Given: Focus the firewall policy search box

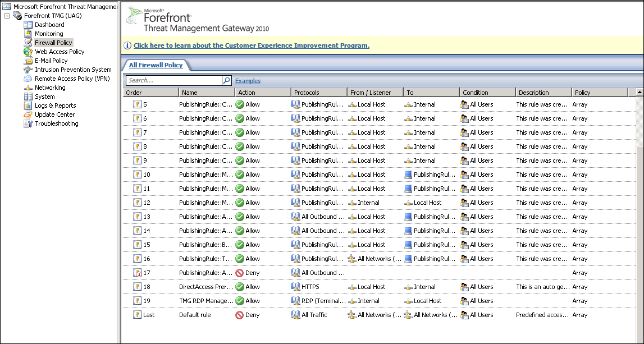Looking at the screenshot, I should [x=173, y=80].
